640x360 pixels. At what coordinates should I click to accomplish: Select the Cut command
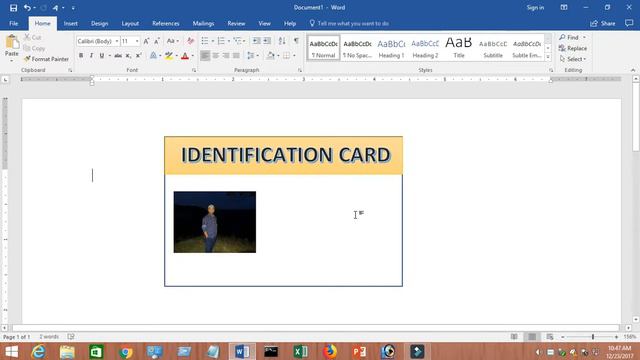tap(33, 38)
